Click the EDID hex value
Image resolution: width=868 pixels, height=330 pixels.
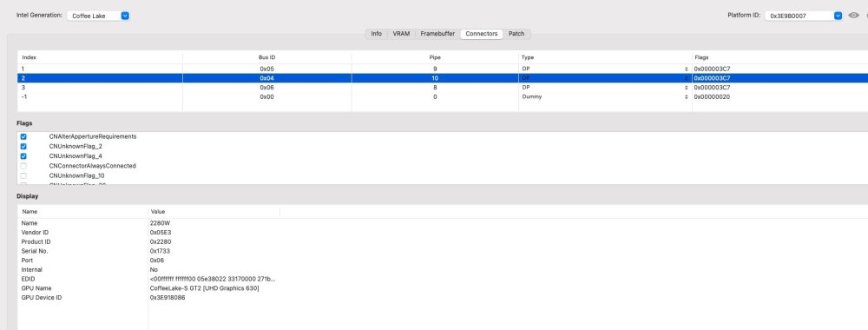[x=213, y=279]
